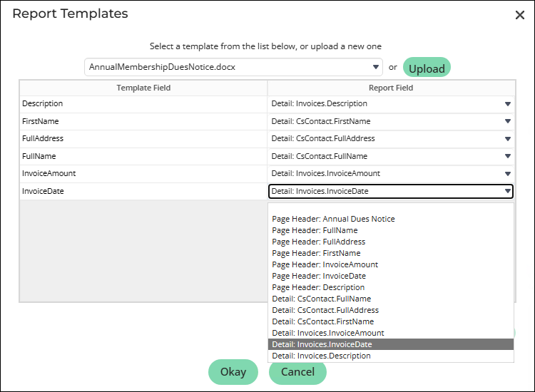
Task: Select 'Page Header: InvoiceAmount' option
Action: (x=391, y=264)
